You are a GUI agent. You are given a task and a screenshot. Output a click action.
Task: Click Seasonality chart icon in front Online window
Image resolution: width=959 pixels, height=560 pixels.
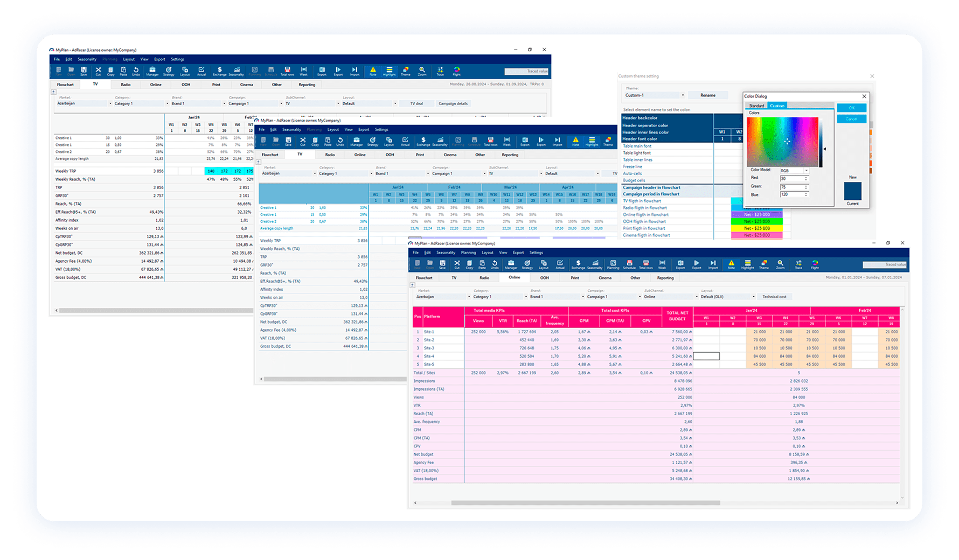[595, 264]
